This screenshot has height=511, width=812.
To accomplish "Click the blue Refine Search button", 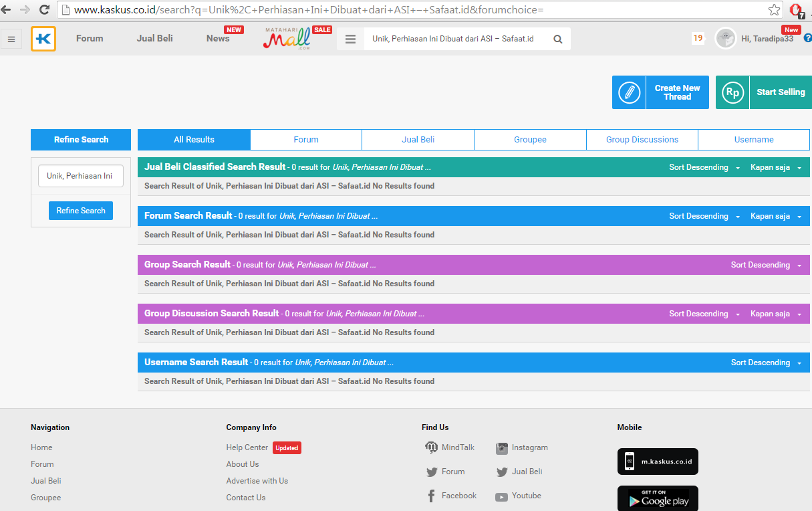I will click(81, 211).
